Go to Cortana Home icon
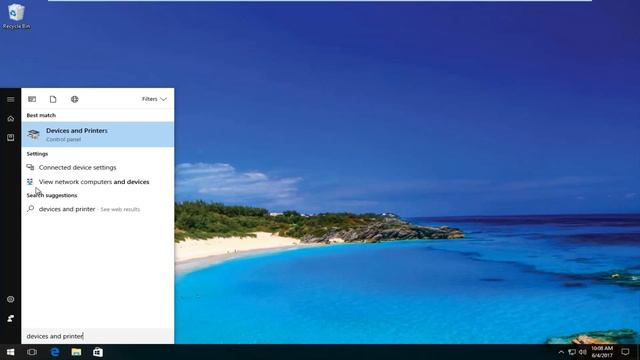Screen dimensions: 640x360 [x=11, y=119]
